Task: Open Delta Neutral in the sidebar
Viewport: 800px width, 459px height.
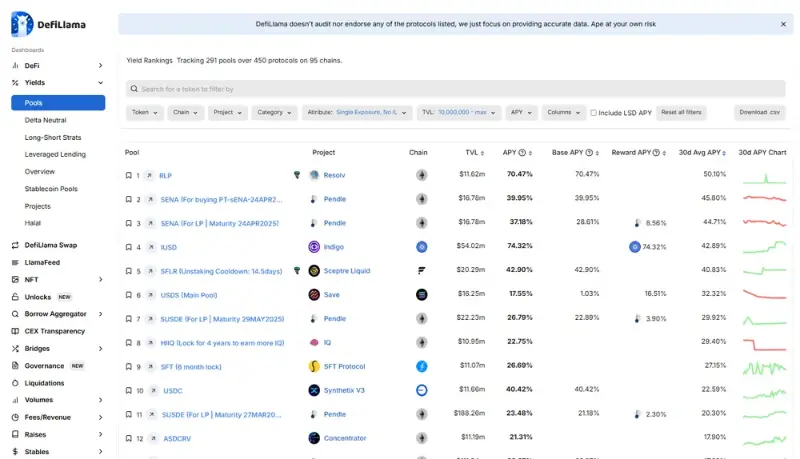Action: point(45,120)
